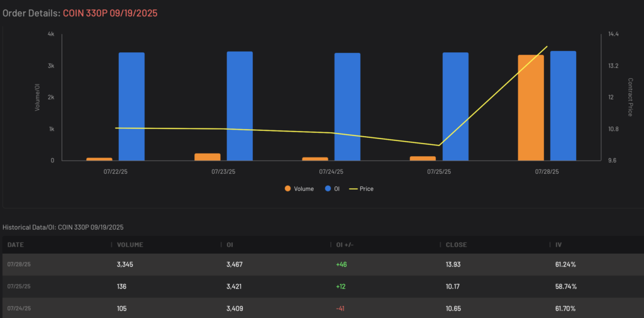Select the small volume bar for 07/24/25

tap(315, 159)
